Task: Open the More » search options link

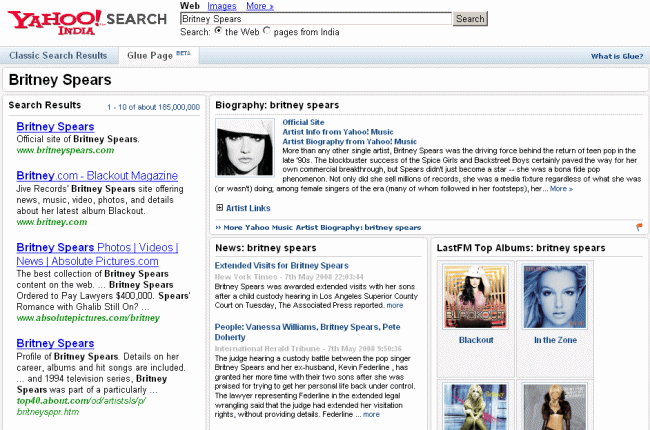Action: (x=260, y=6)
